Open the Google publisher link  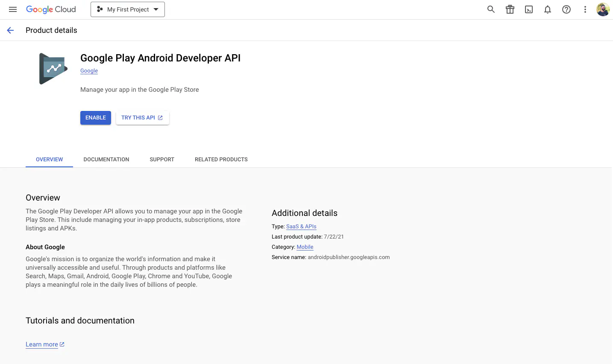pyautogui.click(x=89, y=71)
